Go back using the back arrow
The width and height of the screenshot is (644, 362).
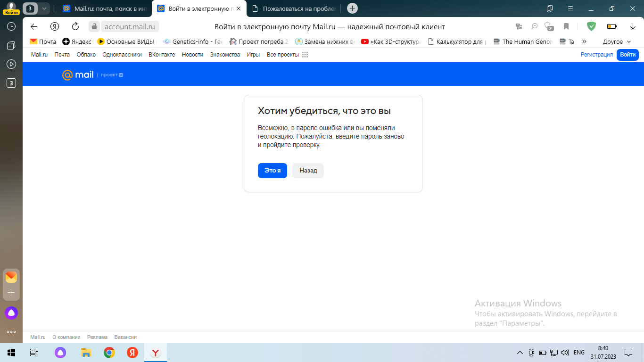(x=33, y=26)
